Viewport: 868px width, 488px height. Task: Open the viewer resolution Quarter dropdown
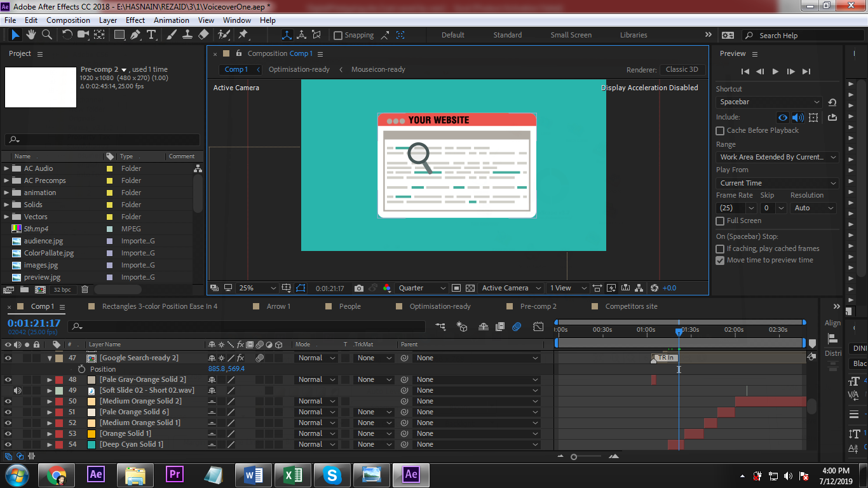point(422,288)
